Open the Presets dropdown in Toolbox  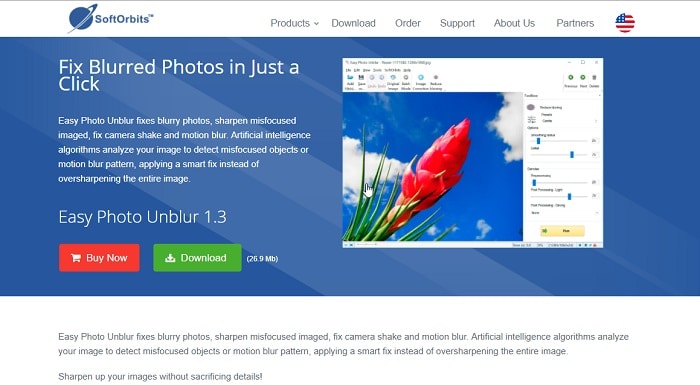570,121
